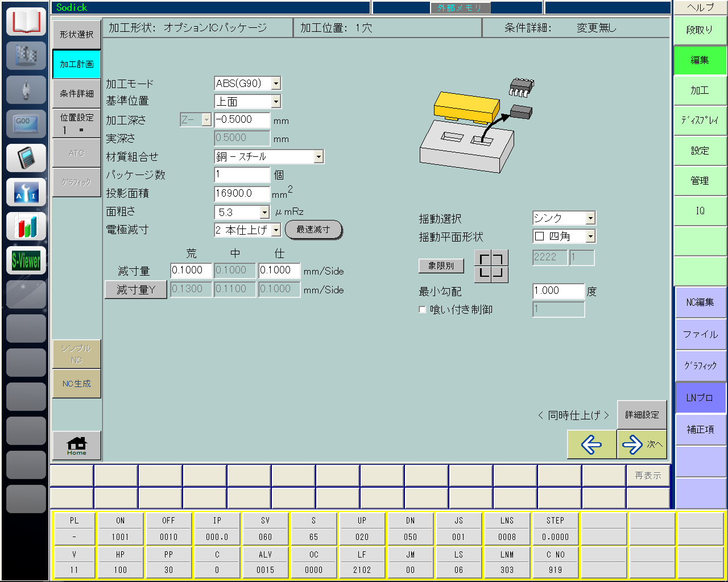Click the next arrow 次へ button

(642, 444)
